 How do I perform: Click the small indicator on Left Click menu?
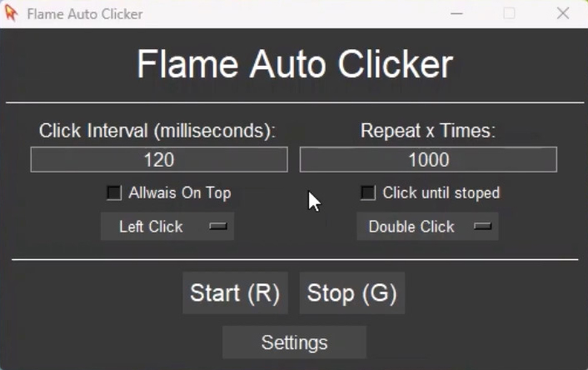218,226
